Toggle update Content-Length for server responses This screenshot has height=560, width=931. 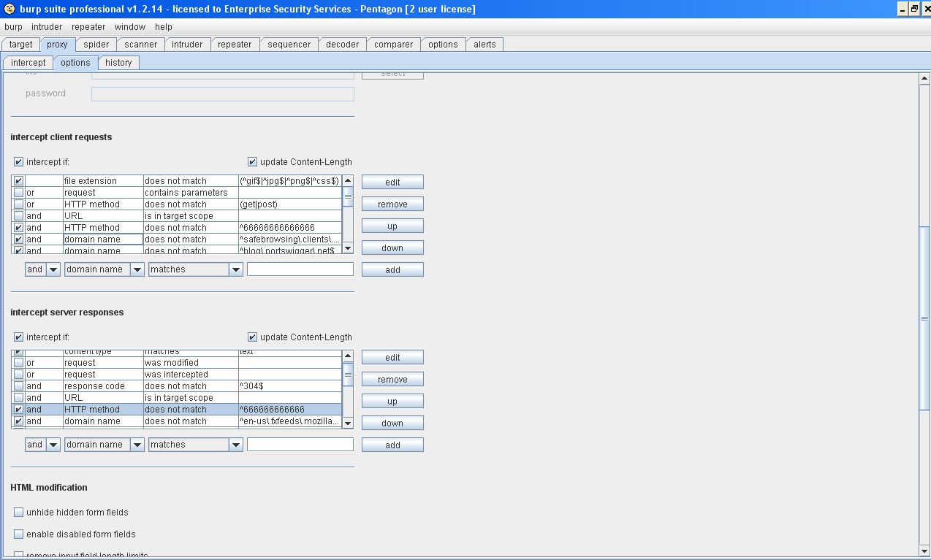coord(253,337)
